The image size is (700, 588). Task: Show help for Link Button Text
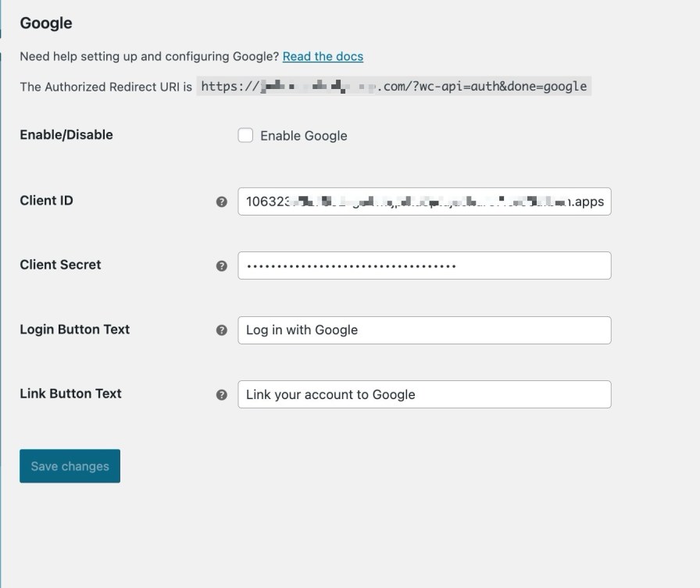click(x=222, y=394)
